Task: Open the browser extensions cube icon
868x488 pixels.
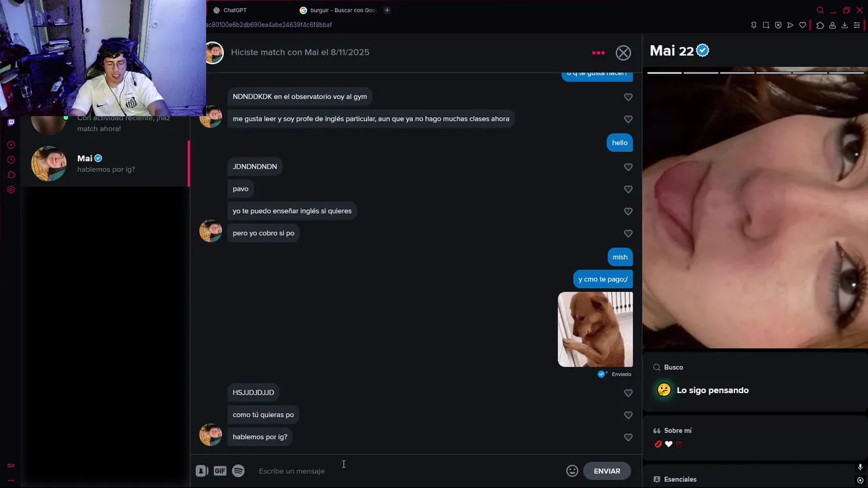Action: [x=820, y=25]
